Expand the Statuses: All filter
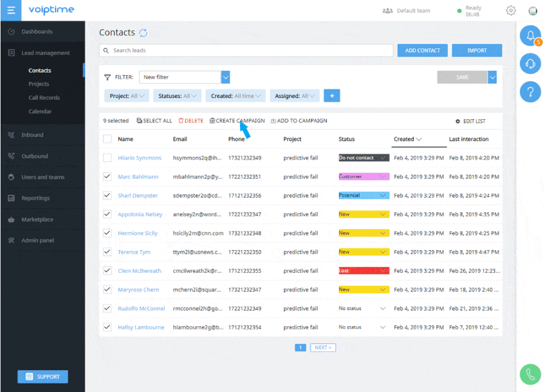The image size is (545, 392). tap(177, 96)
